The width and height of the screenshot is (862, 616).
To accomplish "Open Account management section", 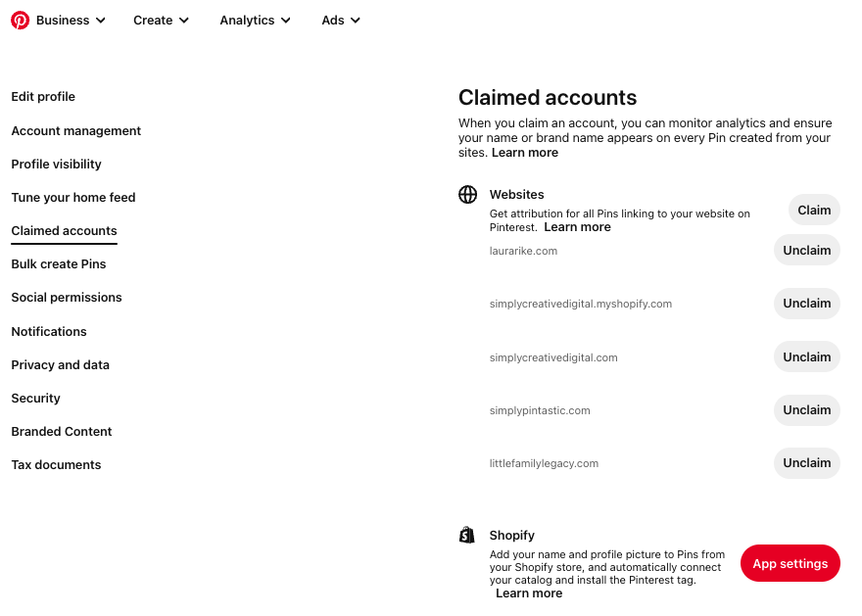I will click(x=76, y=131).
